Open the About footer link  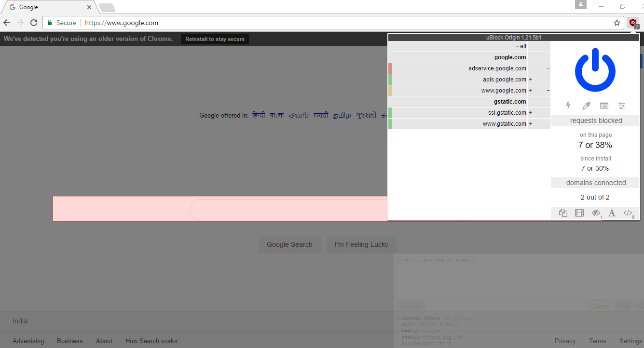pyautogui.click(x=104, y=341)
